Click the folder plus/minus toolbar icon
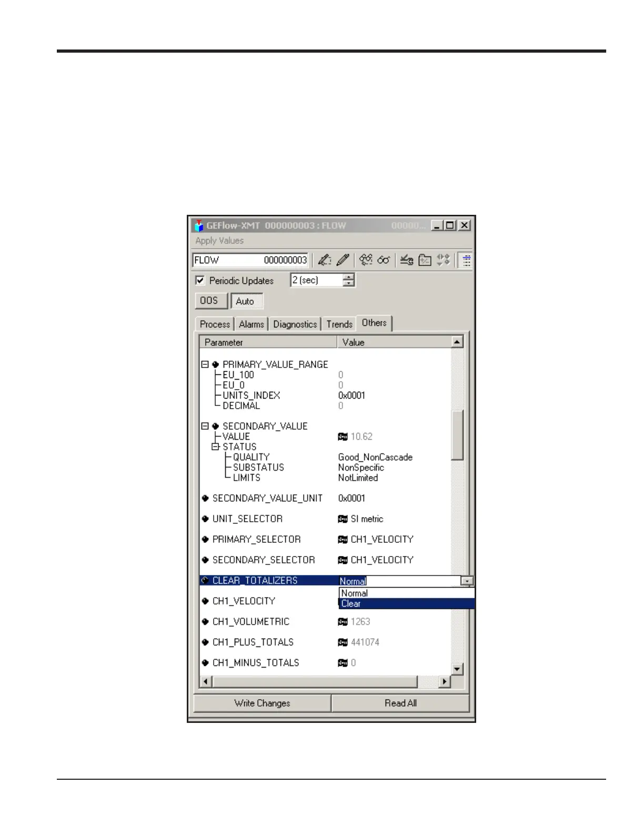 pyautogui.click(x=425, y=260)
